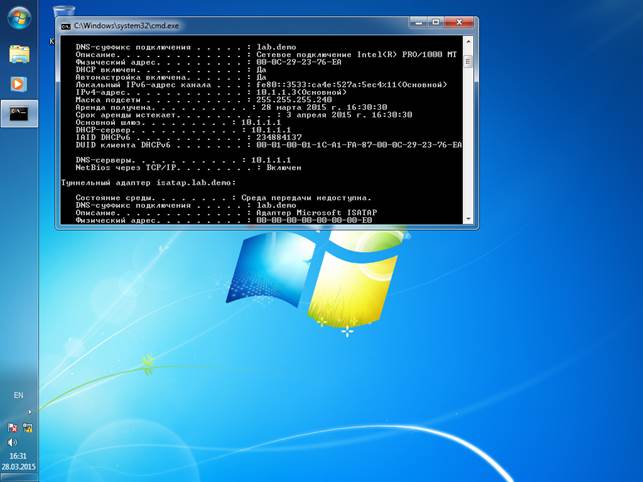Maximize the cmd.exe window
The width and height of the screenshot is (643, 482).
coord(436,23)
